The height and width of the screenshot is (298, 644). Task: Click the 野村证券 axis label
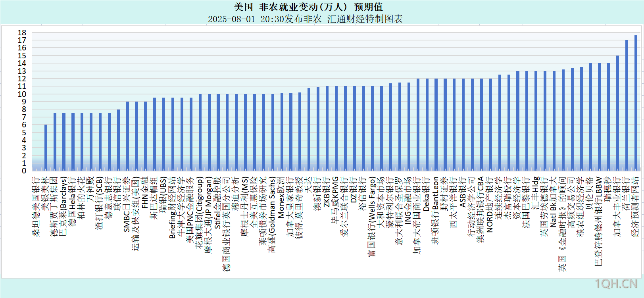coord(445,194)
